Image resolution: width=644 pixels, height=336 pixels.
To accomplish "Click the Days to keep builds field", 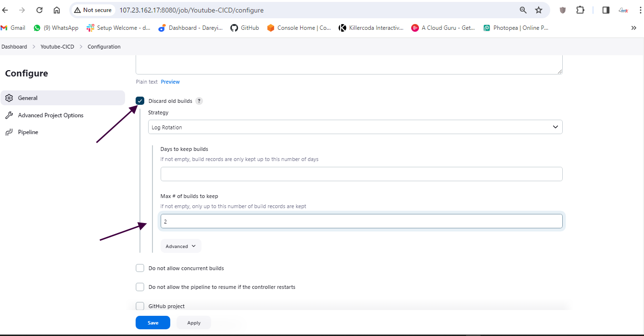I will 361,174.
